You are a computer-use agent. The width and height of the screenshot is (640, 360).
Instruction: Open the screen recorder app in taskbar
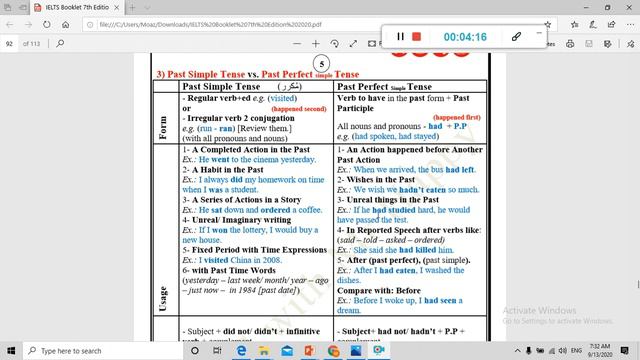click(x=379, y=351)
